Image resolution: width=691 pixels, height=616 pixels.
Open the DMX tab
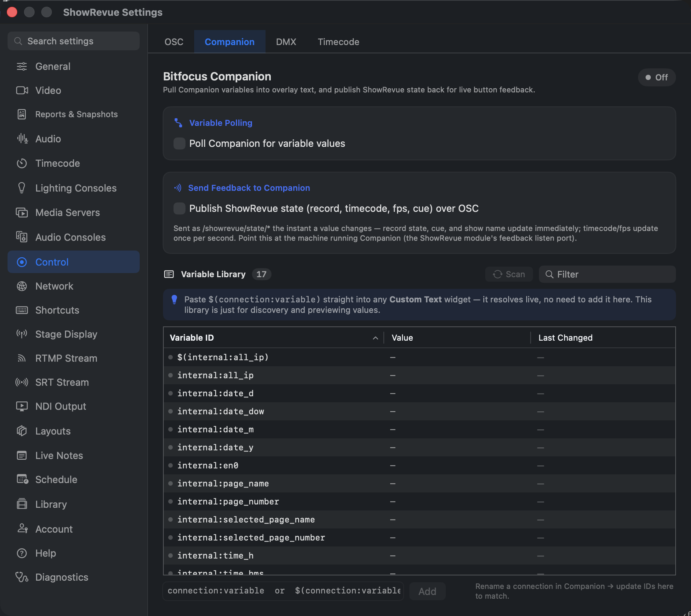tap(286, 42)
